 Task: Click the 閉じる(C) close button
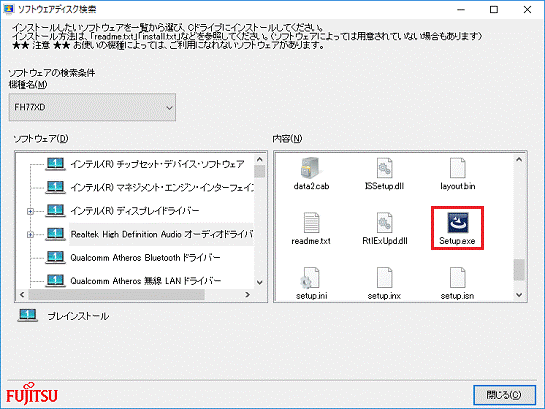[x=504, y=395]
